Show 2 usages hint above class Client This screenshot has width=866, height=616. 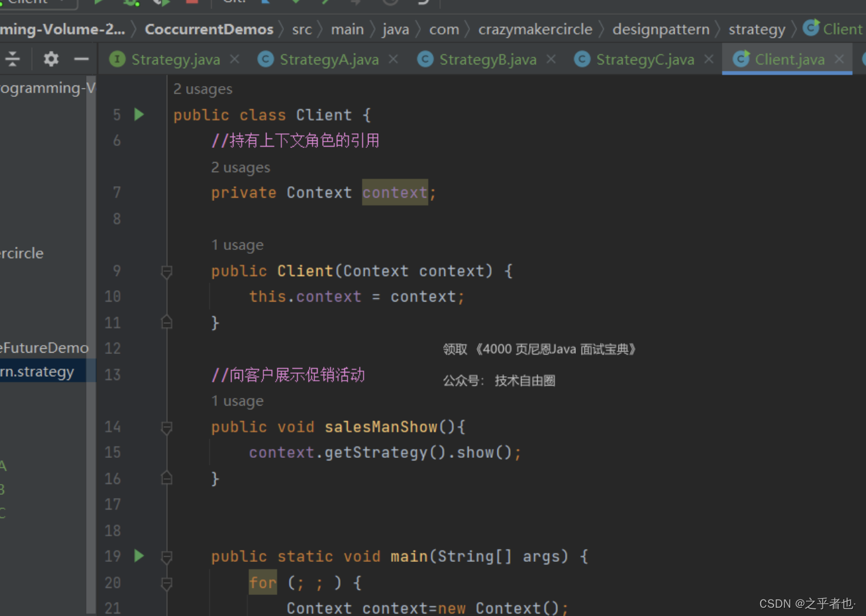203,89
